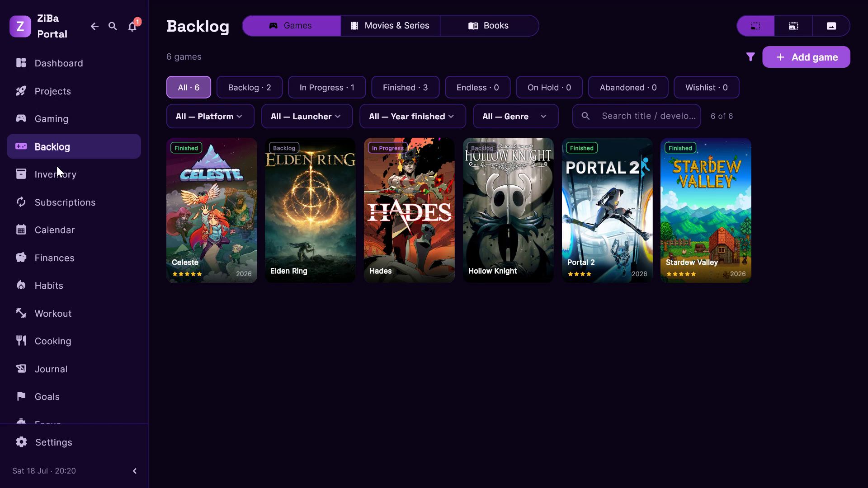Toggle the purple filter funnel icon

tap(750, 57)
